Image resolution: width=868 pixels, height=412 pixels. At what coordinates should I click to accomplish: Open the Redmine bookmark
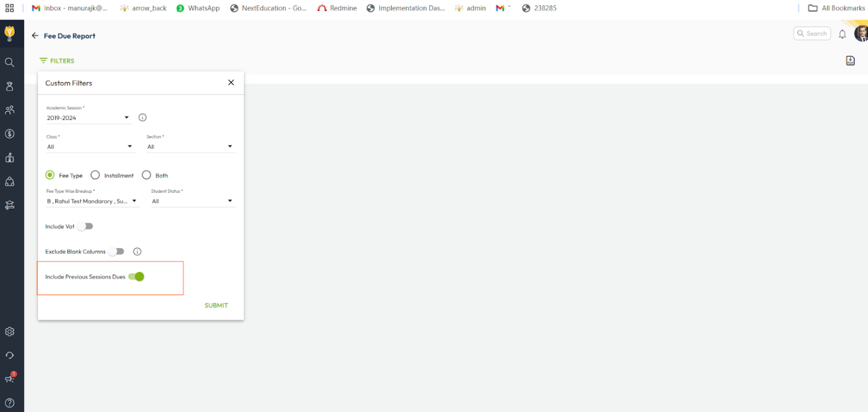[x=337, y=8]
